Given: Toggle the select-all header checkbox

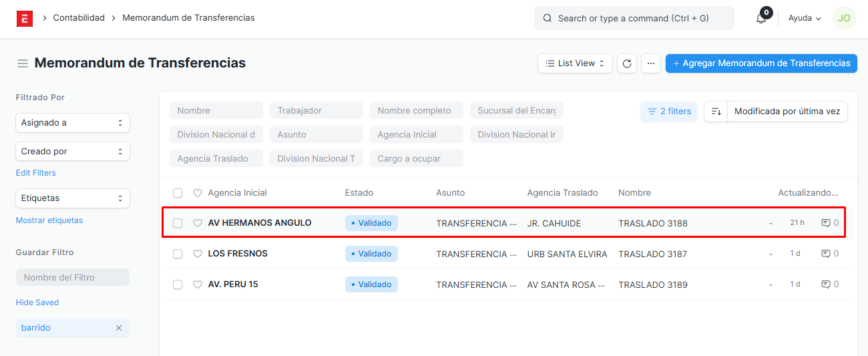Looking at the screenshot, I should (178, 193).
